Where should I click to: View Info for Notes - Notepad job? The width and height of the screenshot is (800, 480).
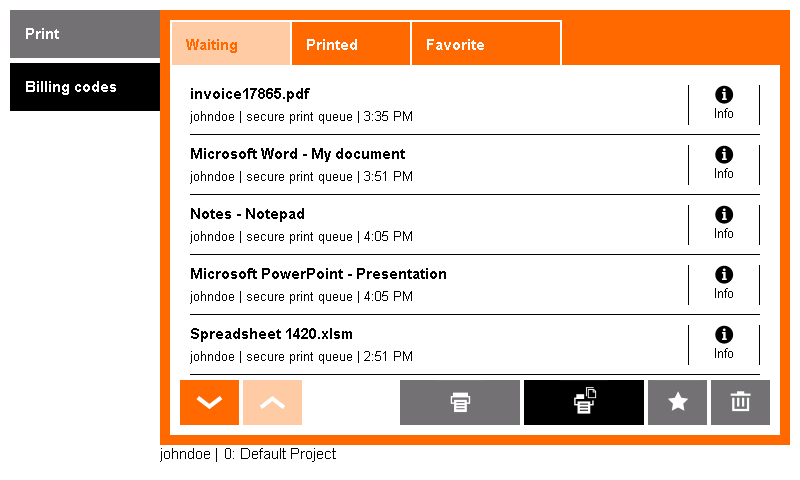click(723, 225)
